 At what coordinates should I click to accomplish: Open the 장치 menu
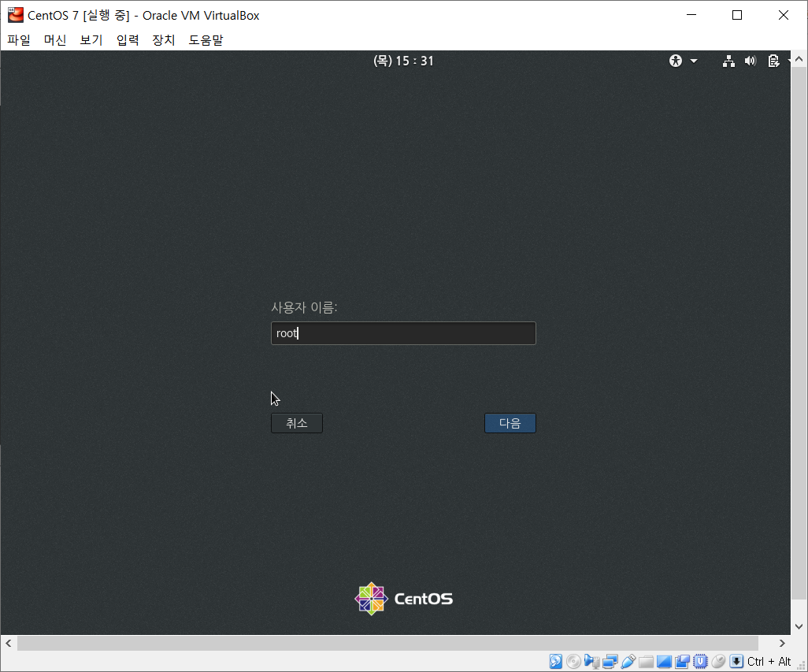[x=163, y=39]
